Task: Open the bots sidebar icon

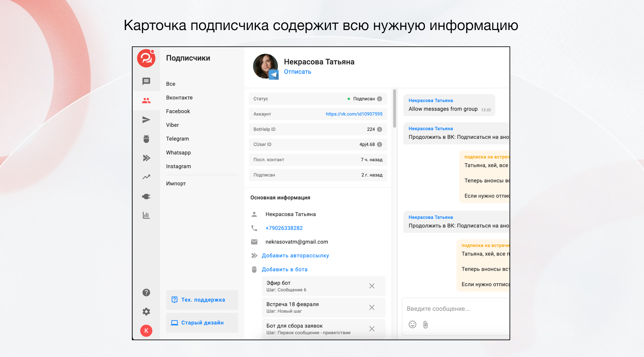Action: point(146,139)
